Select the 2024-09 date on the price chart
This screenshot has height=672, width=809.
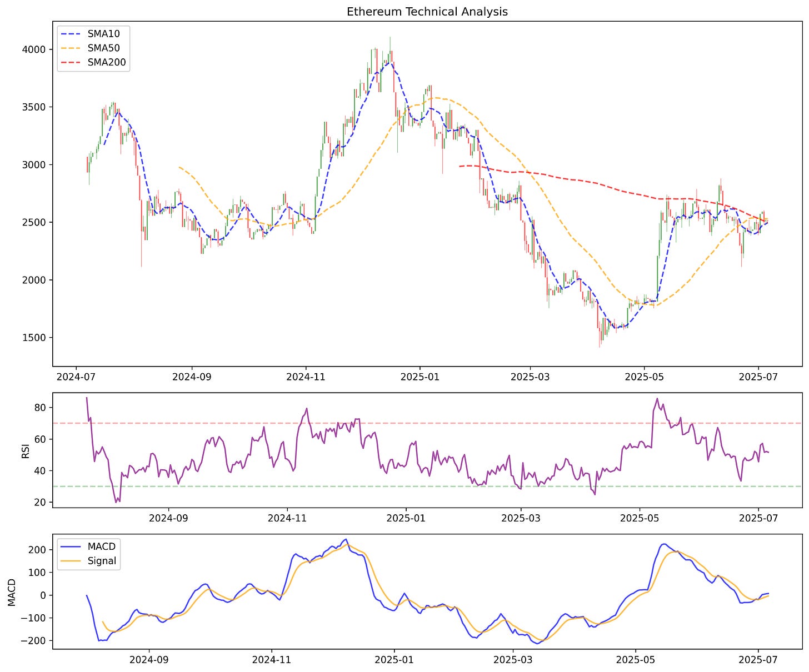click(x=192, y=377)
